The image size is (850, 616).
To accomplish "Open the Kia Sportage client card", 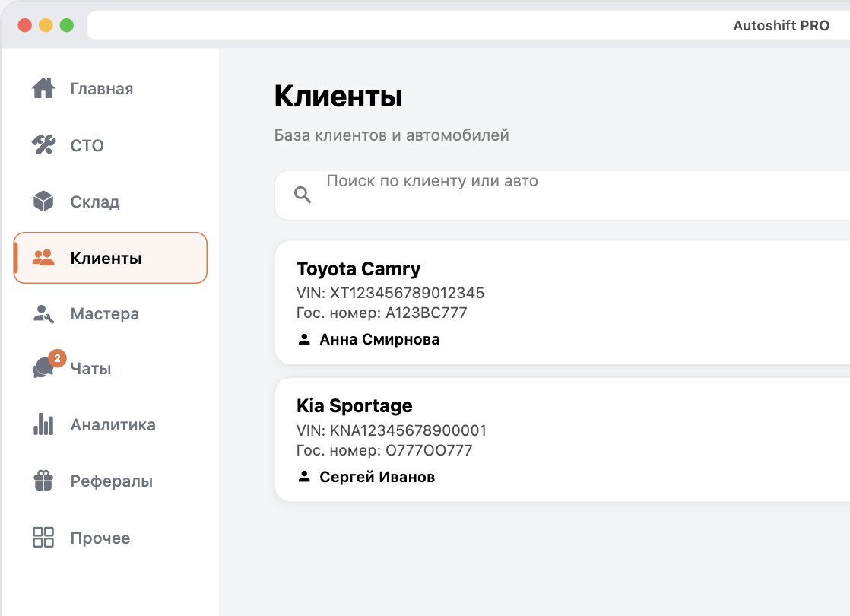I will pyautogui.click(x=562, y=440).
